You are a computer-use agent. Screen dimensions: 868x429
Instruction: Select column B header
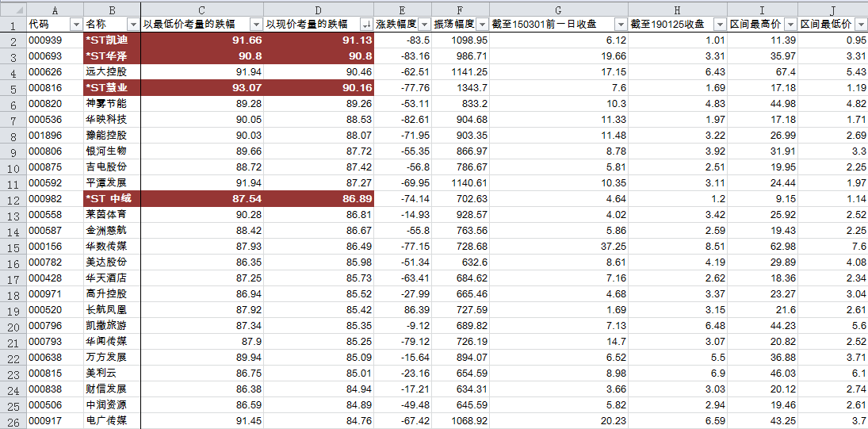pos(113,10)
